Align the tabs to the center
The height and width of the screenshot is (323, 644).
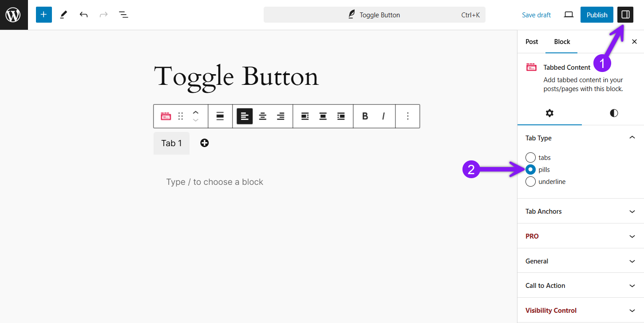point(263,116)
